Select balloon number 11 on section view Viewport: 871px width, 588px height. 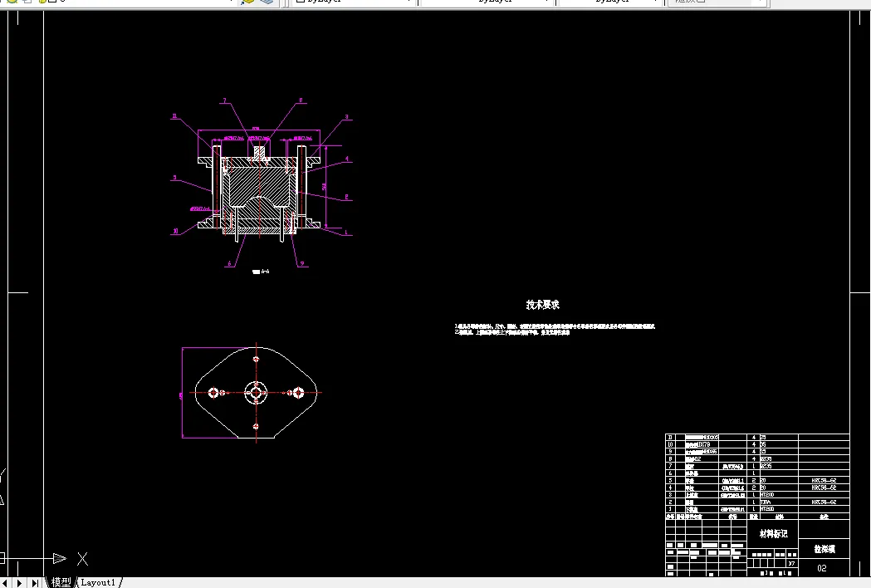tap(174, 116)
